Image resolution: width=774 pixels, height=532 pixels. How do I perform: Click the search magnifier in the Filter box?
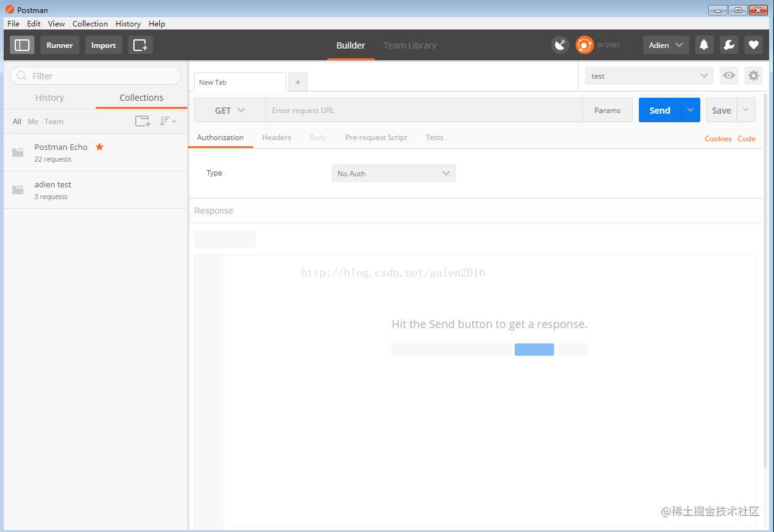click(x=20, y=76)
